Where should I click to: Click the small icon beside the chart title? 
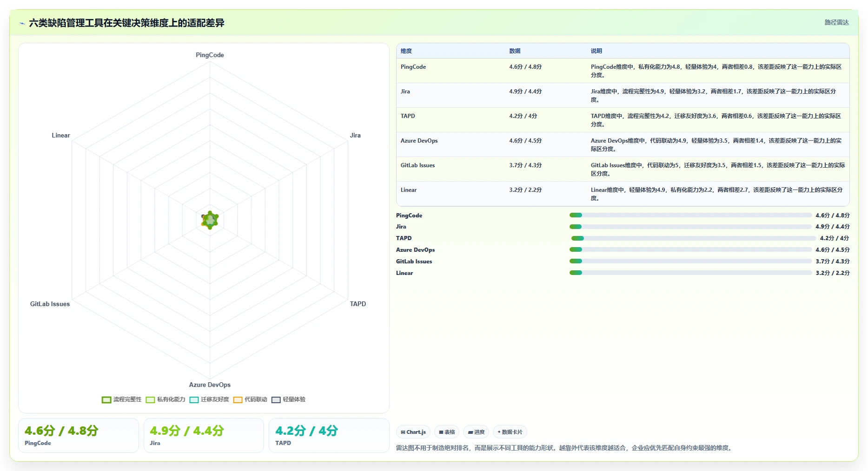[22, 23]
